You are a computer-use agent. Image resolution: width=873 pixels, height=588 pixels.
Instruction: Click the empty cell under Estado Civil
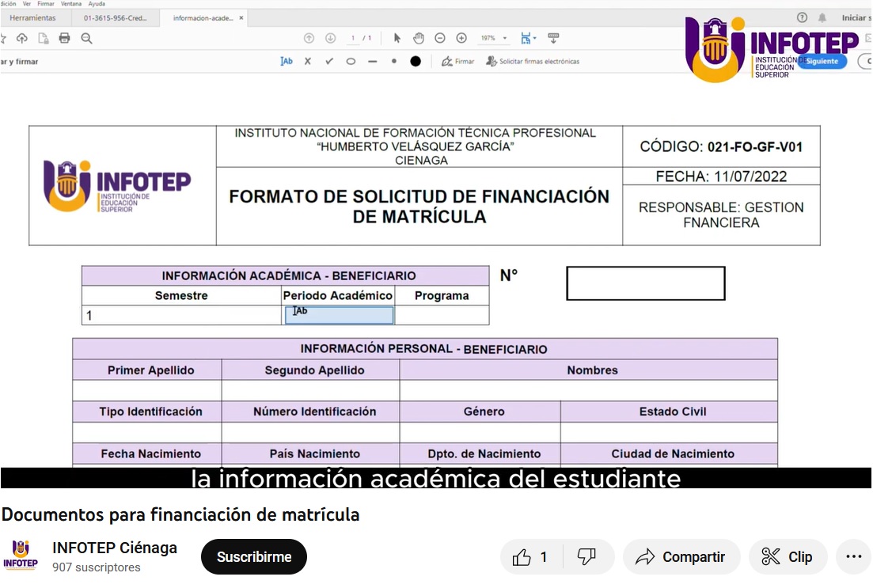pos(670,432)
